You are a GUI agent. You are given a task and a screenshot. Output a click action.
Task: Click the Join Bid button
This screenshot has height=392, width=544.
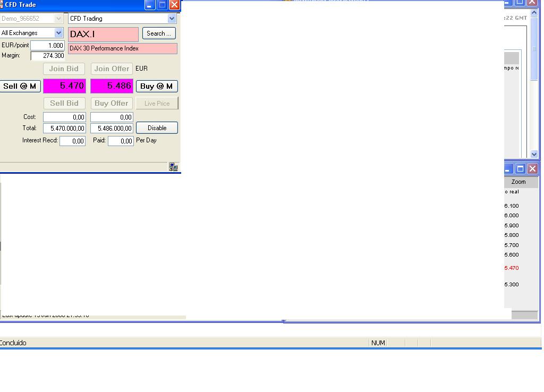64,69
